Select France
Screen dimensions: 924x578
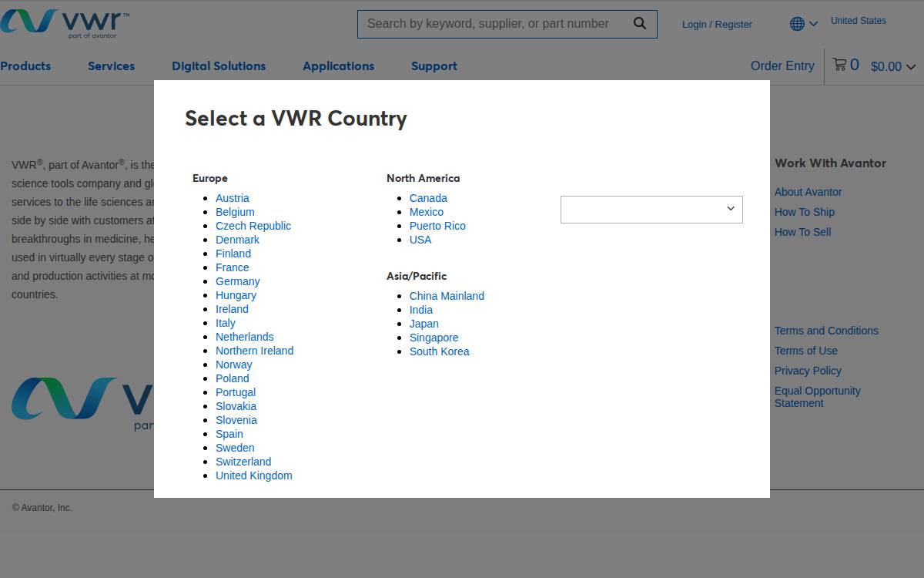click(233, 267)
